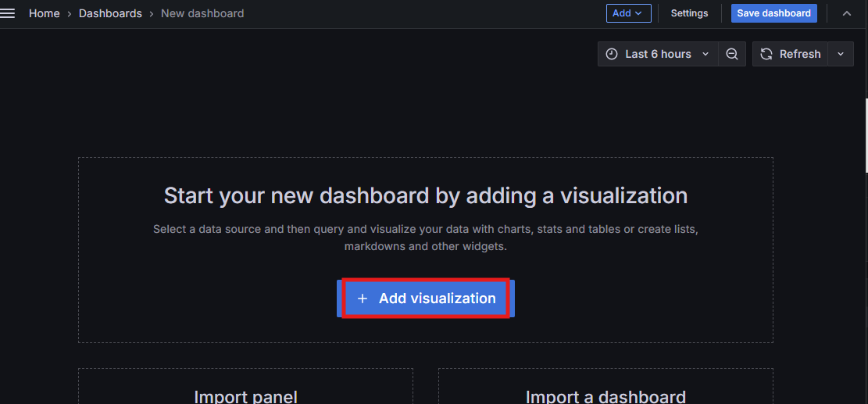Screen dimensions: 868x404
Task: Refresh the dashboard
Action: [x=790, y=54]
